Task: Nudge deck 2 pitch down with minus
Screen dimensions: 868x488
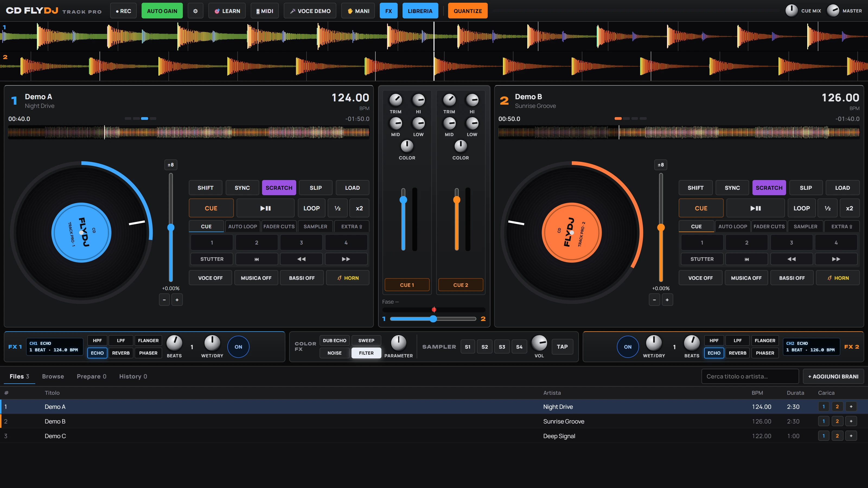Action: pos(654,300)
